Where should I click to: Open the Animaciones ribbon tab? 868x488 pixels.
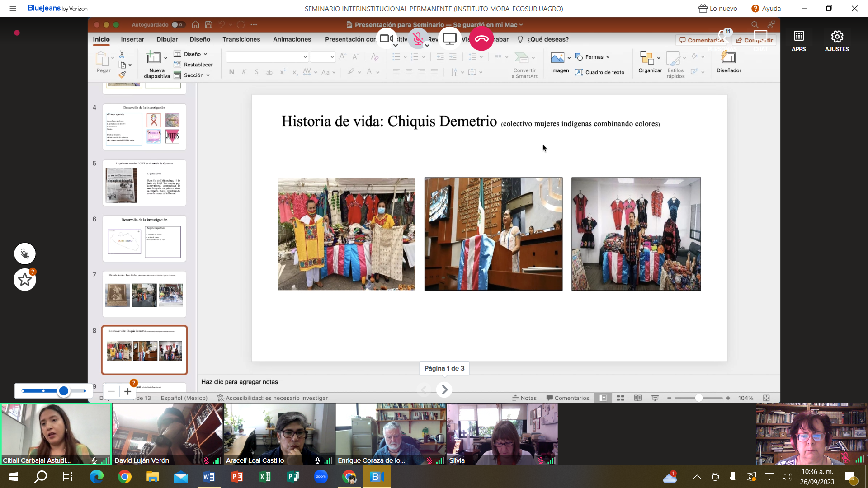coord(292,39)
